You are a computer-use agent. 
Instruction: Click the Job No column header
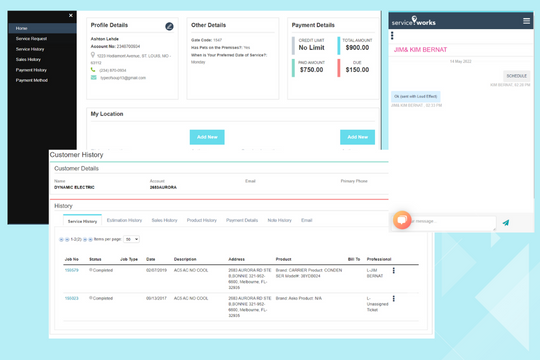click(x=72, y=259)
